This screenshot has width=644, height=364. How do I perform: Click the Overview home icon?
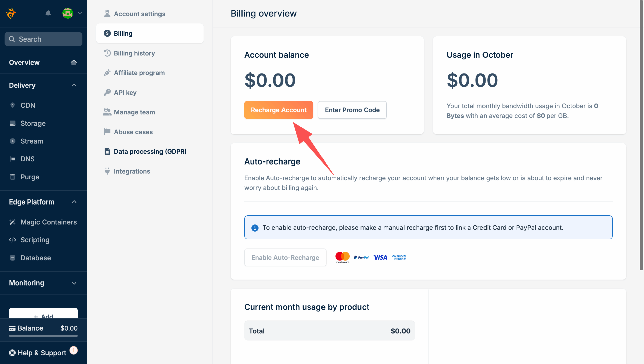pyautogui.click(x=74, y=62)
